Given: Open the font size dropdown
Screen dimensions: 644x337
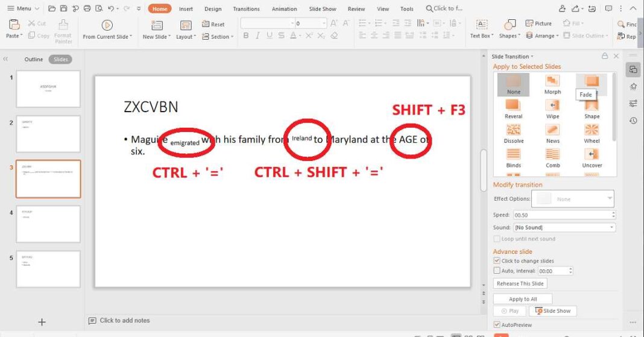Looking at the screenshot, I should 324,24.
